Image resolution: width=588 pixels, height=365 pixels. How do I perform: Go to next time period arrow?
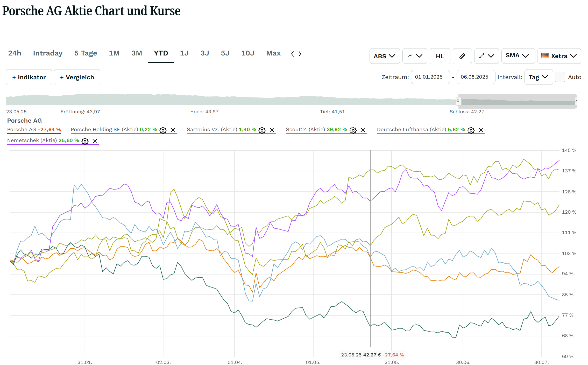pyautogui.click(x=300, y=54)
